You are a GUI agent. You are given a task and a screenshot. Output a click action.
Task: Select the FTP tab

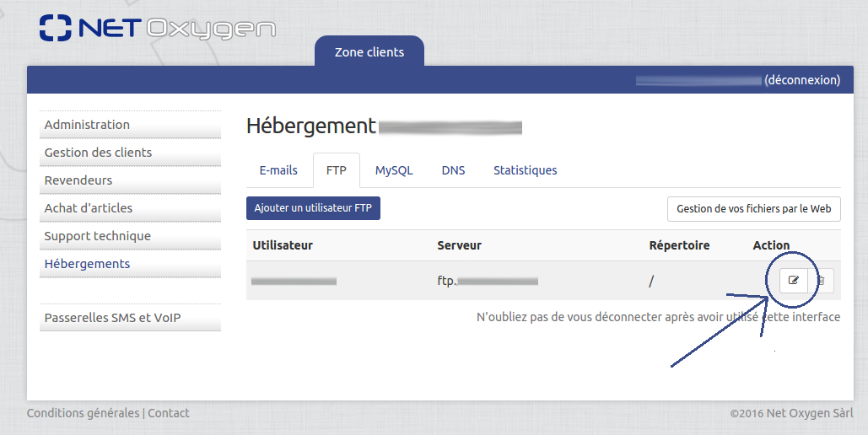click(337, 170)
